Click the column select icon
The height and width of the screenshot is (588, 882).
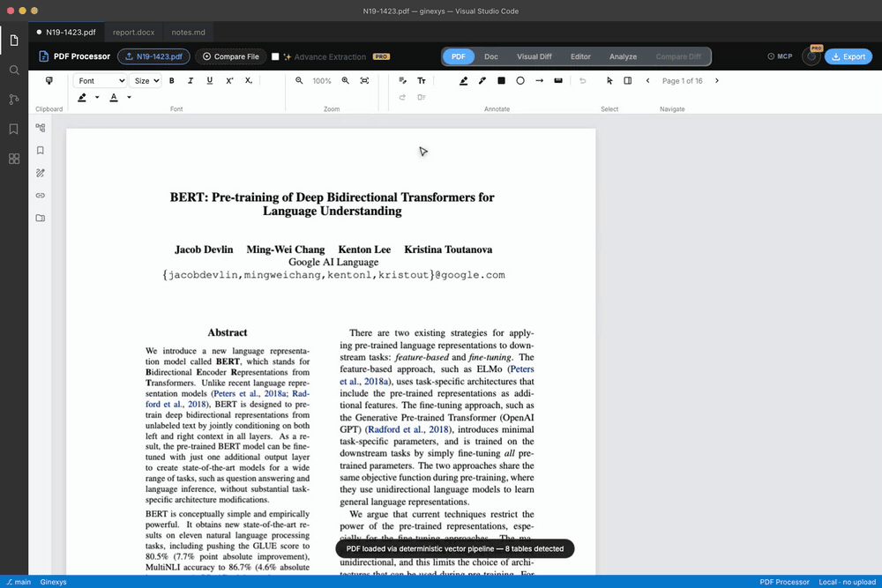pos(628,81)
